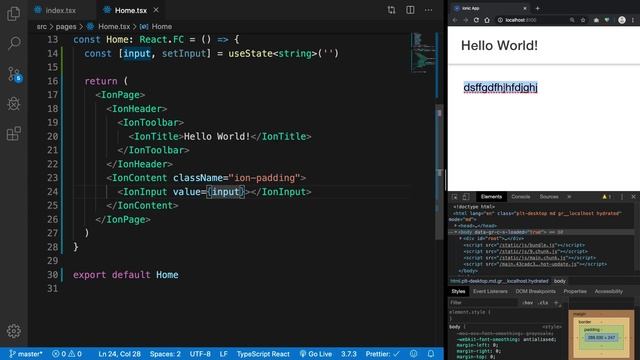Select the Styles pane tab

(x=458, y=291)
